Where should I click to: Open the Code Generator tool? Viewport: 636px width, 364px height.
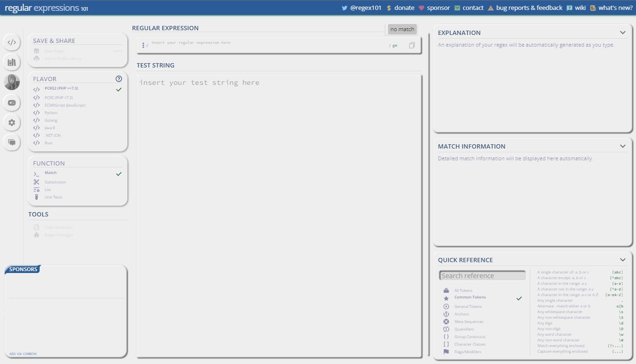77,227
